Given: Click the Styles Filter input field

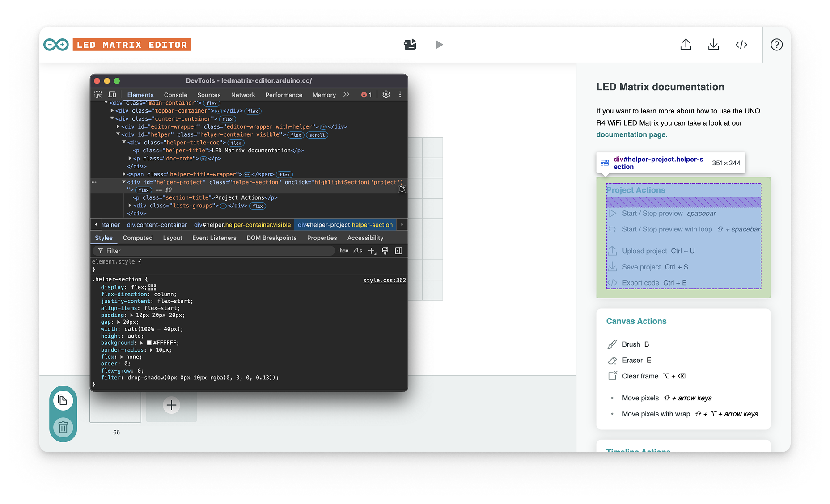Looking at the screenshot, I should coord(214,251).
